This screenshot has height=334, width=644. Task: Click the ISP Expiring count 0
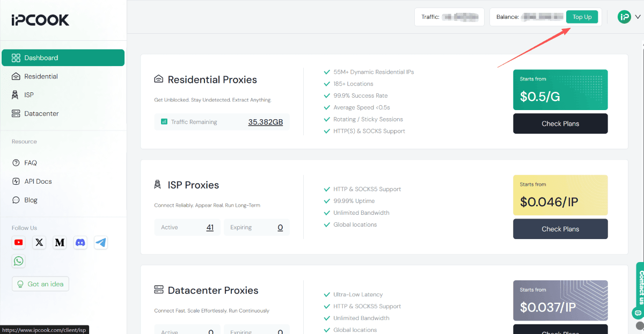(x=280, y=228)
